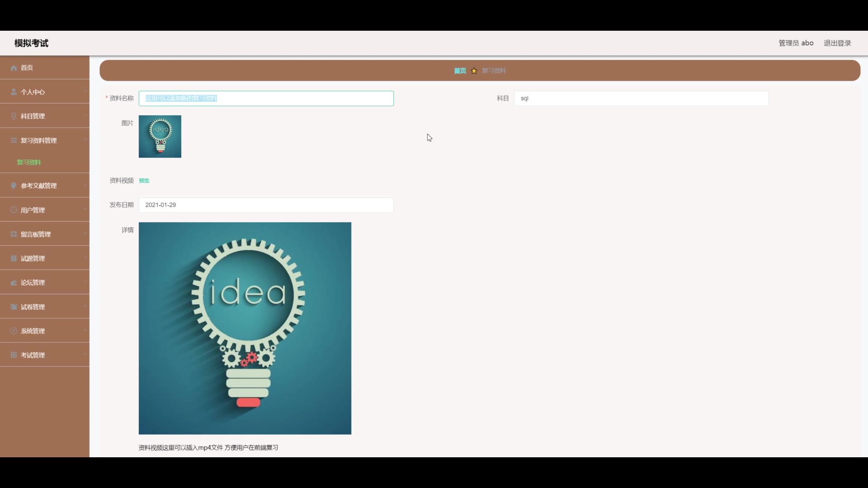The height and width of the screenshot is (488, 868).
Task: Click the icon next to 科目管理
Action: 14,116
